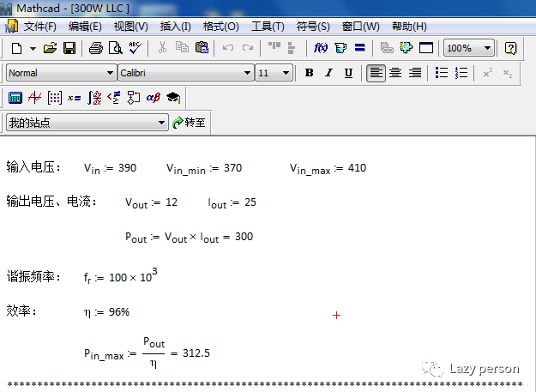Create a new worksheet with New icon
This screenshot has width=536, height=392.
[16, 48]
